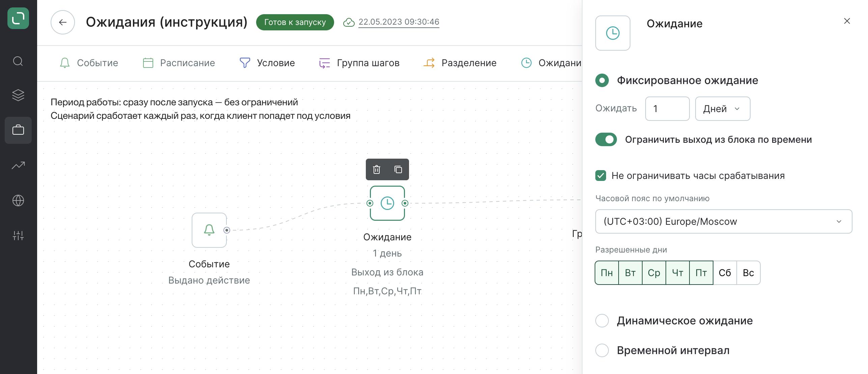This screenshot has width=868, height=374.
Task: Open the 22.05.2023 09:30:46 save timestamp link
Action: click(399, 22)
